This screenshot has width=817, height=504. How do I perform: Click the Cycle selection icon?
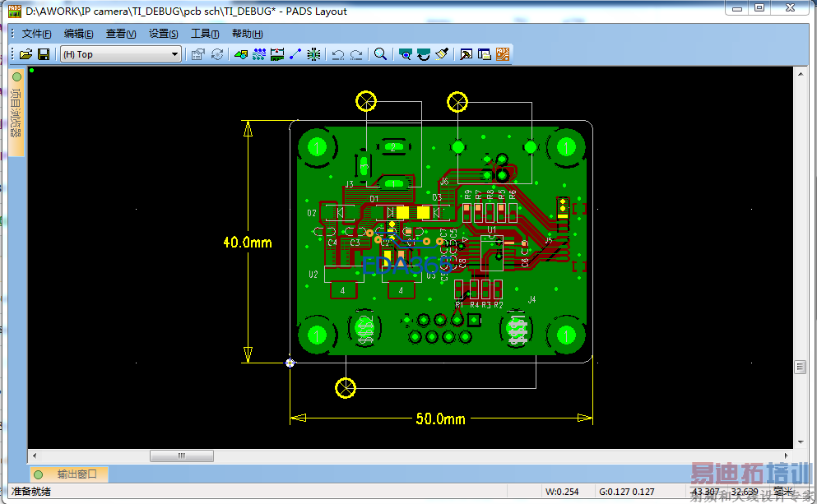tap(216, 54)
